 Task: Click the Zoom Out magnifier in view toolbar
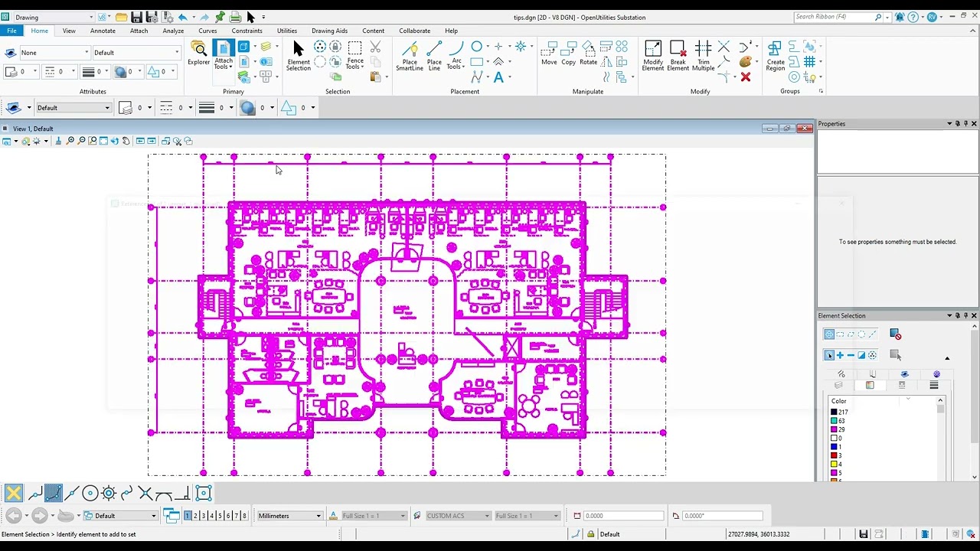[81, 141]
